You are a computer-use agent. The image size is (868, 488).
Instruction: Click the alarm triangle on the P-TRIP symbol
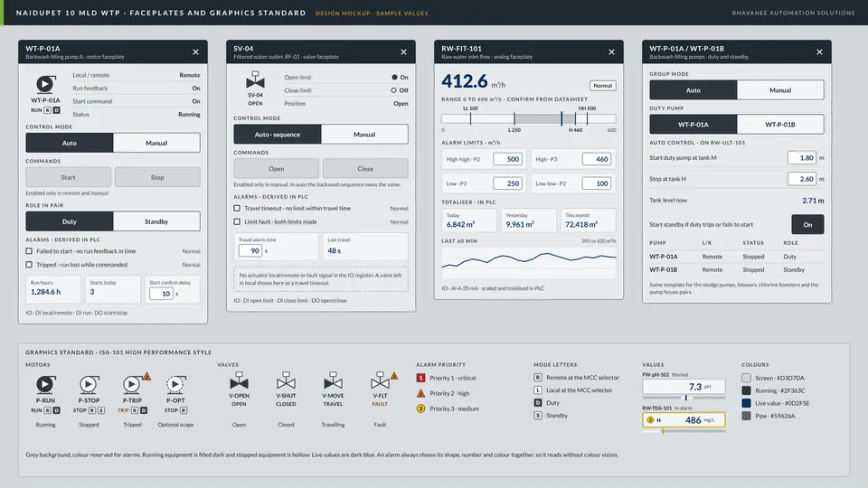(x=146, y=376)
